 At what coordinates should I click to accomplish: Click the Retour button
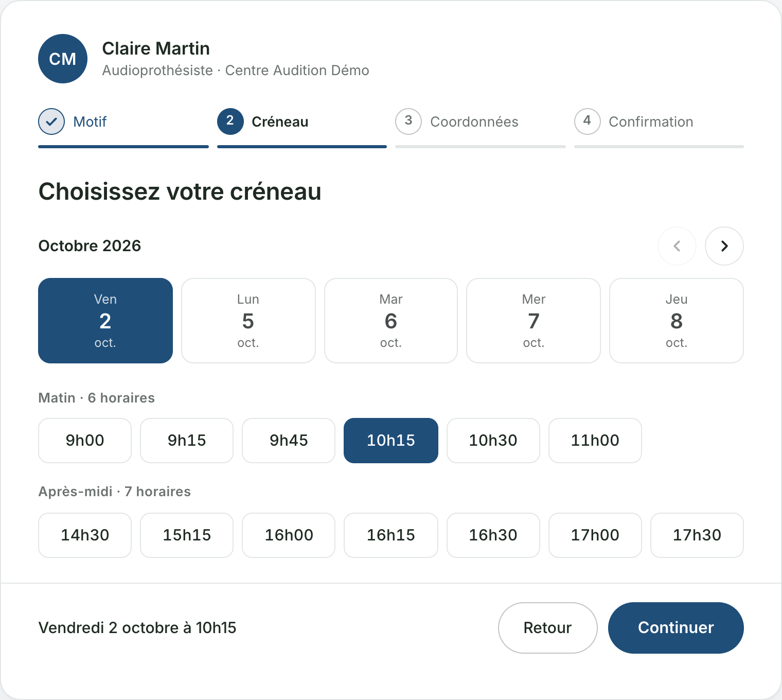tap(547, 628)
